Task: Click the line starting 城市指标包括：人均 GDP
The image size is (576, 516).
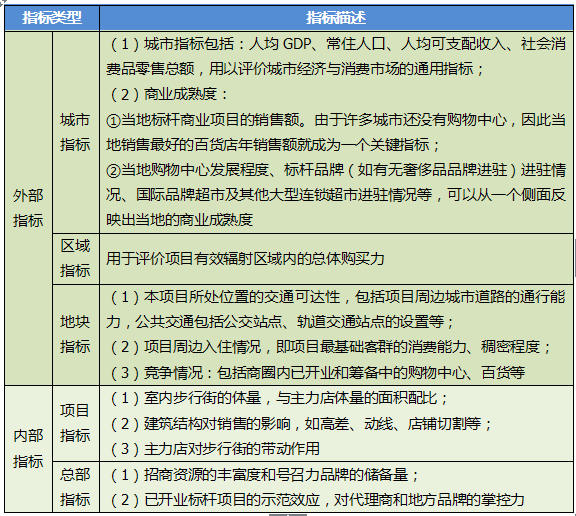Action: tap(337, 44)
